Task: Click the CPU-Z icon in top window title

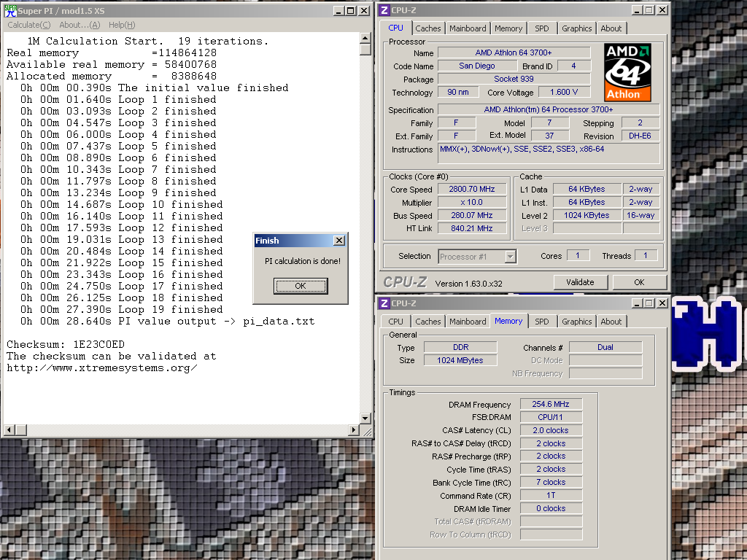Action: 384,10
